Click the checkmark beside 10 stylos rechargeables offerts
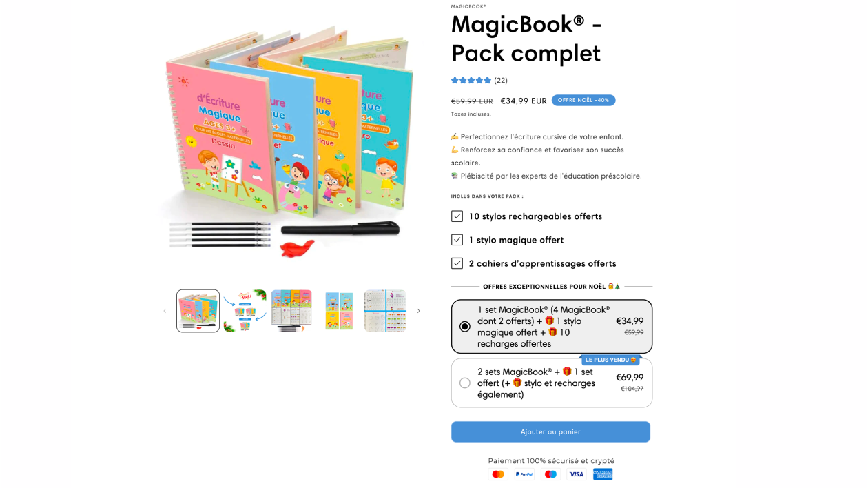The image size is (868, 488). coord(457,216)
